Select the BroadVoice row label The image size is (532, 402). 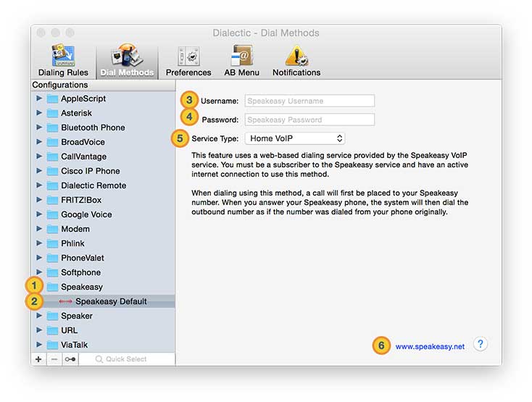[83, 143]
